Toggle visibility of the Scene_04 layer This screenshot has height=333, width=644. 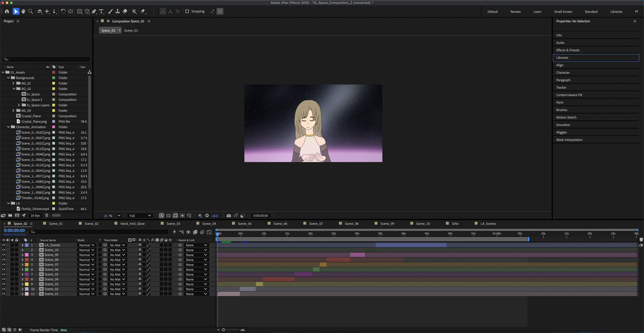[x=4, y=279]
